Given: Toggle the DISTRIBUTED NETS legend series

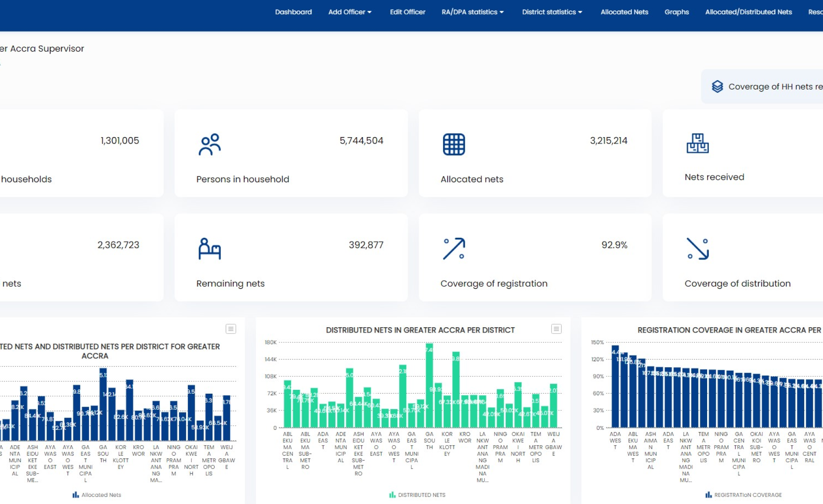Looking at the screenshot, I should [417, 495].
